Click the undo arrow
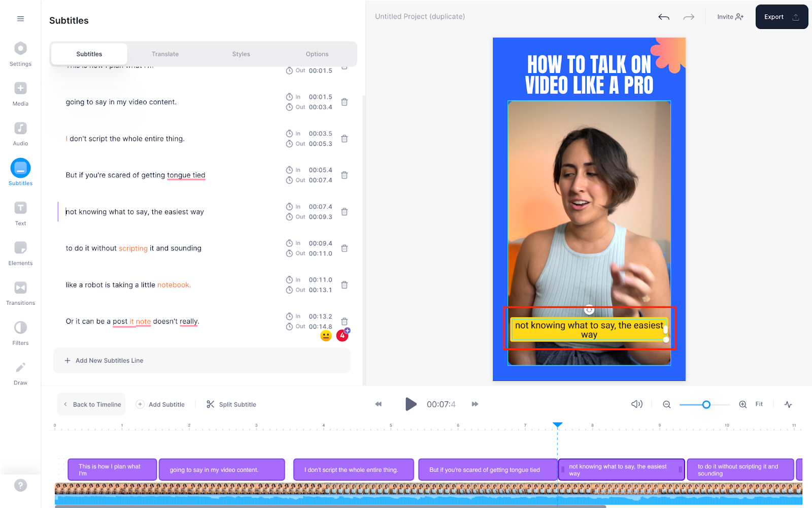Viewport: 812px width, 508px height. coord(664,17)
